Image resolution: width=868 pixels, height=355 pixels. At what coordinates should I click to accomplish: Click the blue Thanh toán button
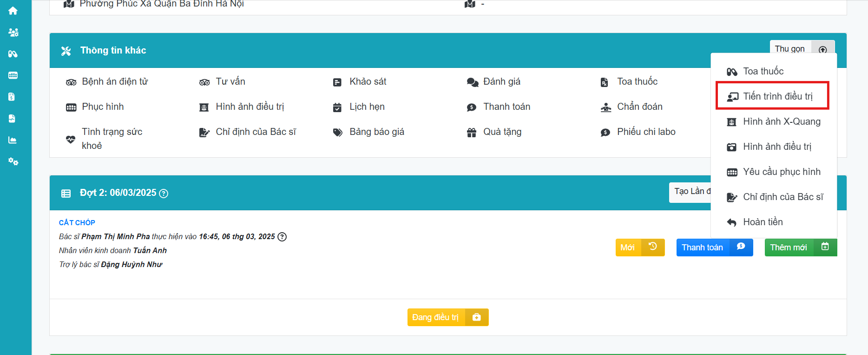pyautogui.click(x=714, y=248)
